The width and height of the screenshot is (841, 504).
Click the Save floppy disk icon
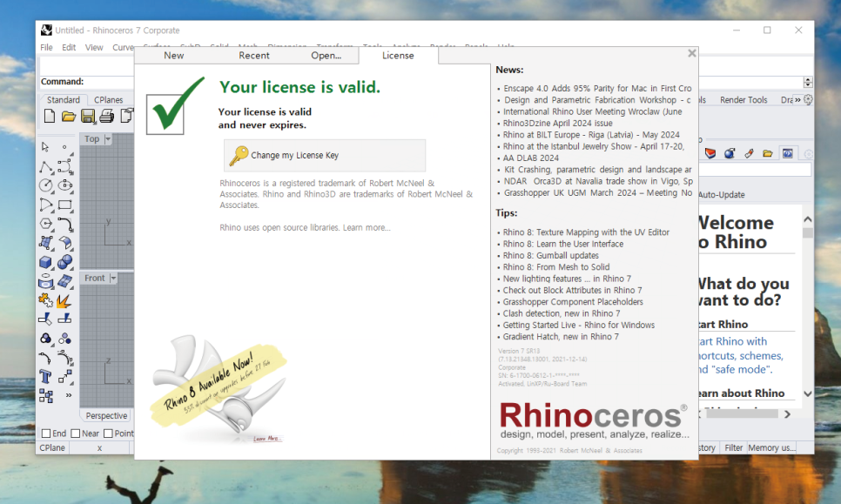(88, 116)
